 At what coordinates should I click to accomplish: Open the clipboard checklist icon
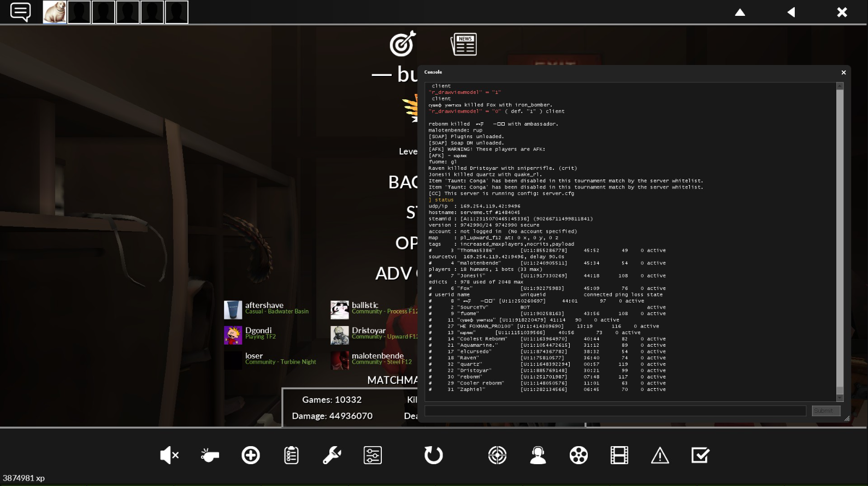point(291,455)
